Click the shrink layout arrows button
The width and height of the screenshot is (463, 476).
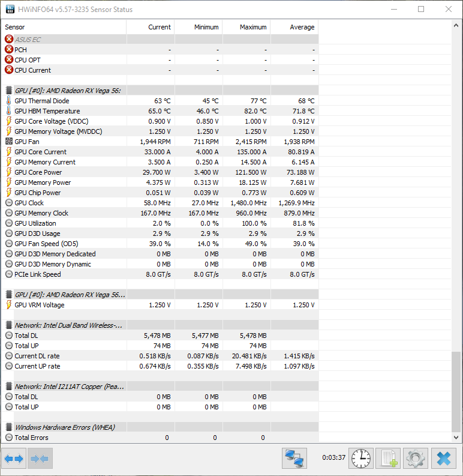pos(40,459)
